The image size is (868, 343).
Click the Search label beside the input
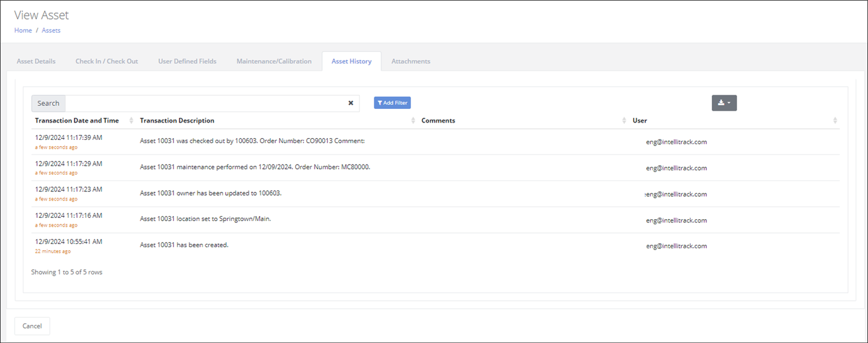48,103
